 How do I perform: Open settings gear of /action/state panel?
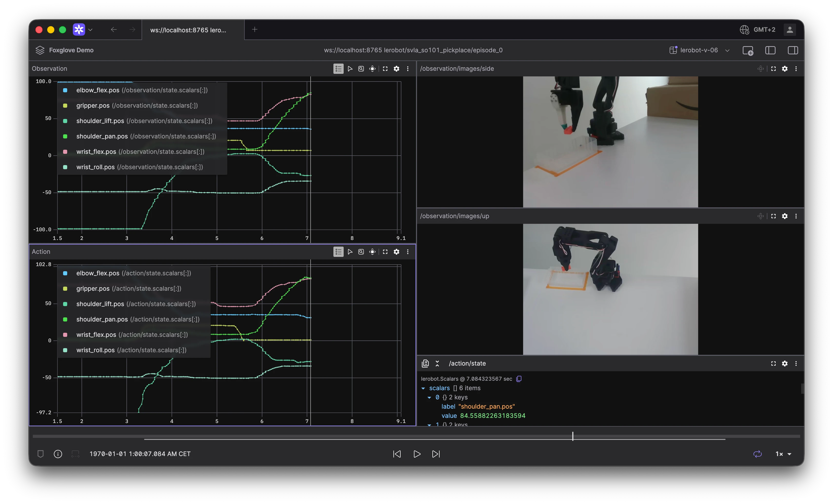coord(785,363)
